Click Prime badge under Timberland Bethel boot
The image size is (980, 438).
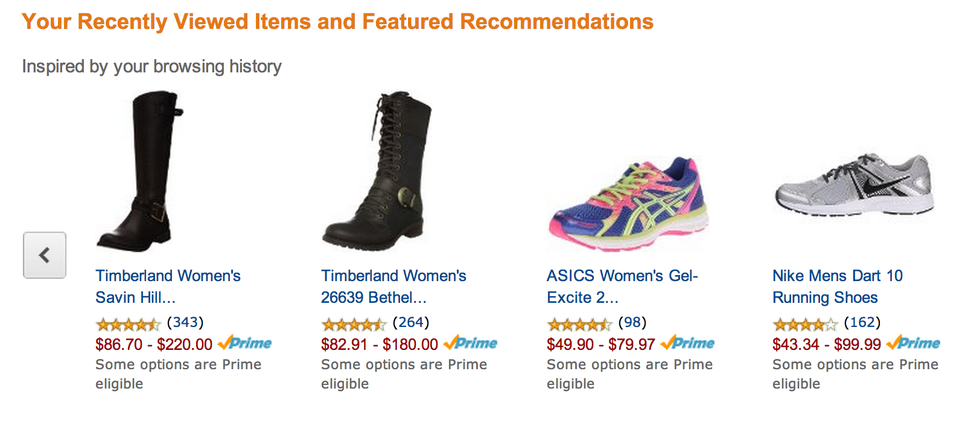(x=471, y=343)
